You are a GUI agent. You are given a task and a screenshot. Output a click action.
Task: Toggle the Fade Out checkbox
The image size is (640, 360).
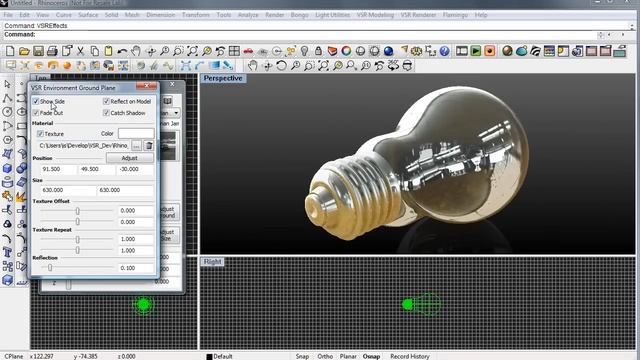[x=36, y=113]
